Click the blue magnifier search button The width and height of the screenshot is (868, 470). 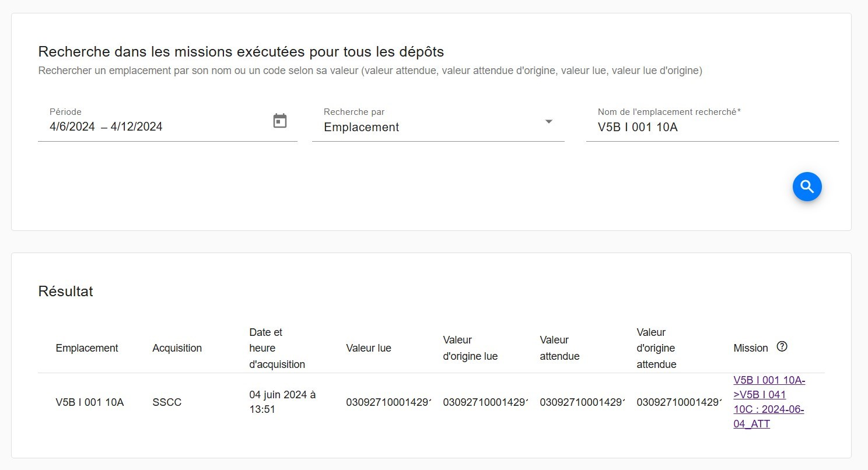807,187
